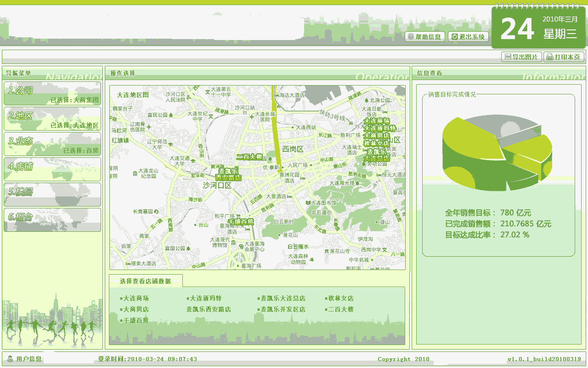Switch to the 选择查看店铺数据 tab
This screenshot has width=588, height=368.
coord(146,281)
